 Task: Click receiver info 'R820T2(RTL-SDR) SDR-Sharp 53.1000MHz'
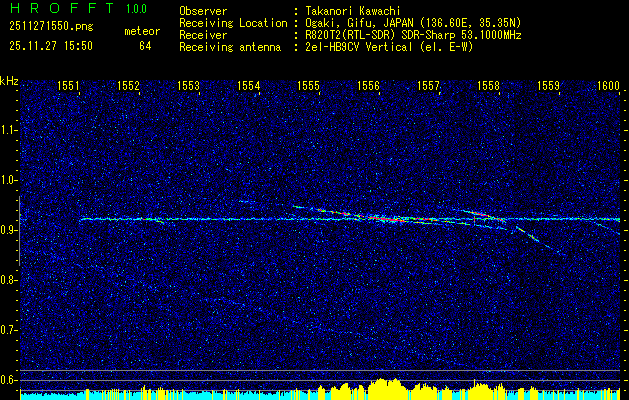413,35
